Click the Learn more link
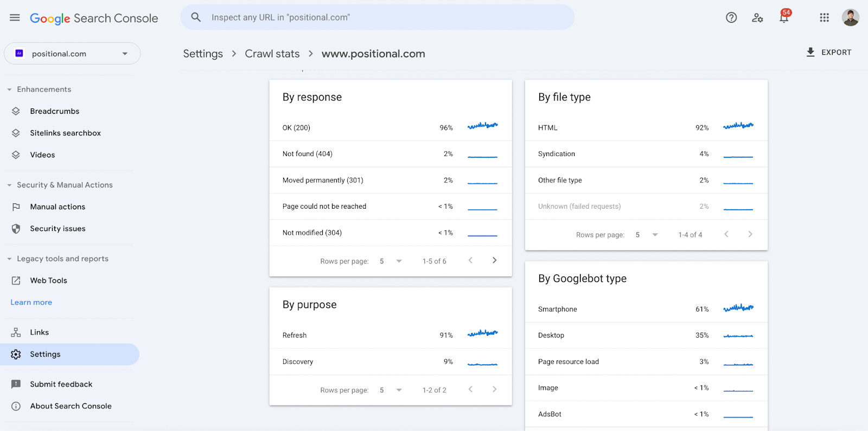Screen dimensions: 868x431 pyautogui.click(x=31, y=303)
